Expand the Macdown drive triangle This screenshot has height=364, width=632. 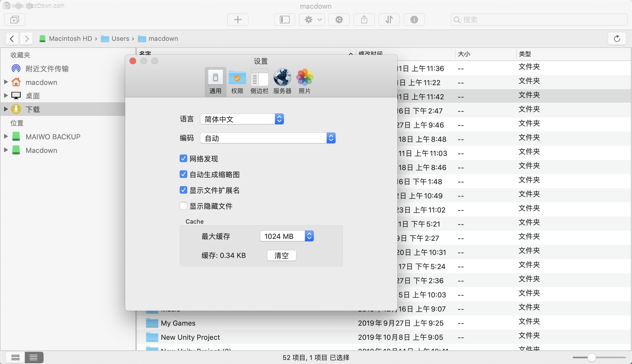pyautogui.click(x=6, y=150)
